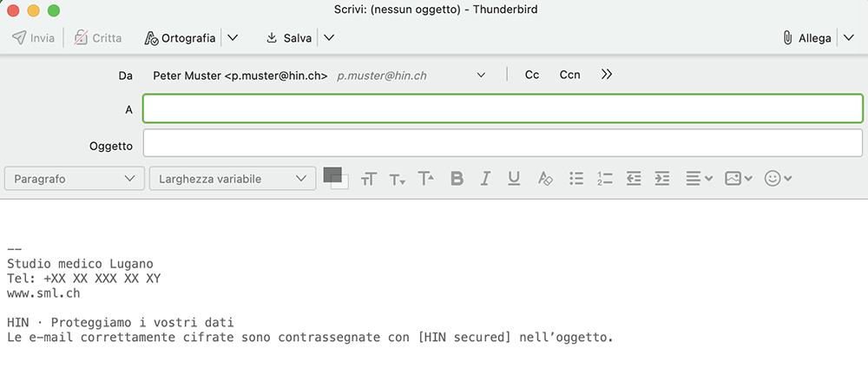This screenshot has height=388, width=868.
Task: Open the Paragrafo style dropdown
Action: pyautogui.click(x=74, y=179)
